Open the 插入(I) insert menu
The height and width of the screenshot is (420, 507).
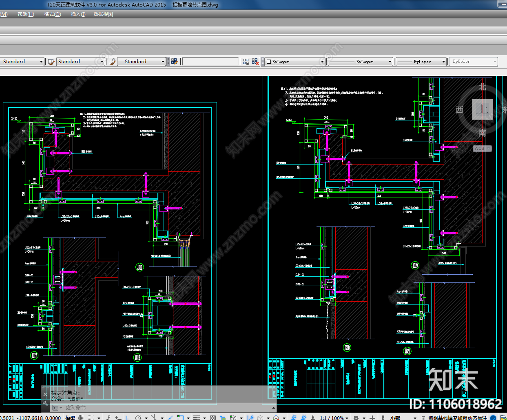[x=78, y=14]
